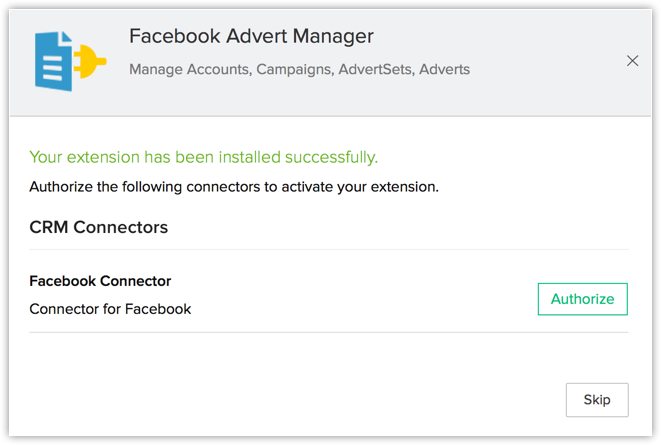
Task: Click the word "Adverts" ending the subtitle
Action: pos(445,70)
